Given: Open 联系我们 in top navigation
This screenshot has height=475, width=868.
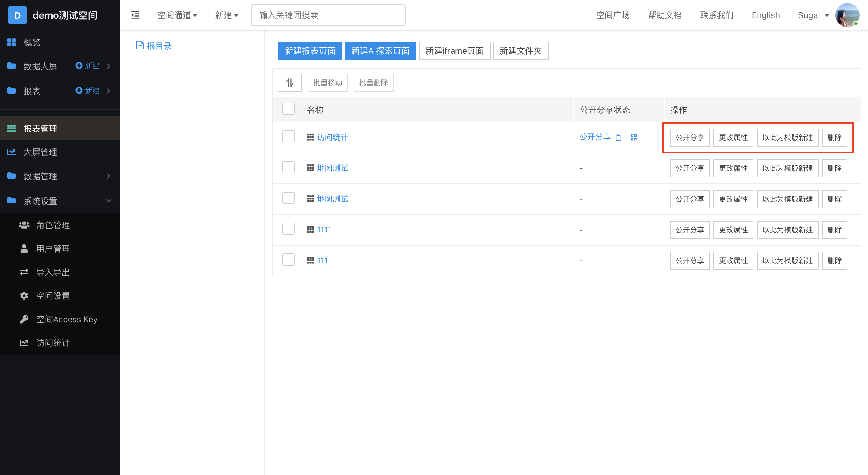Looking at the screenshot, I should tap(717, 15).
